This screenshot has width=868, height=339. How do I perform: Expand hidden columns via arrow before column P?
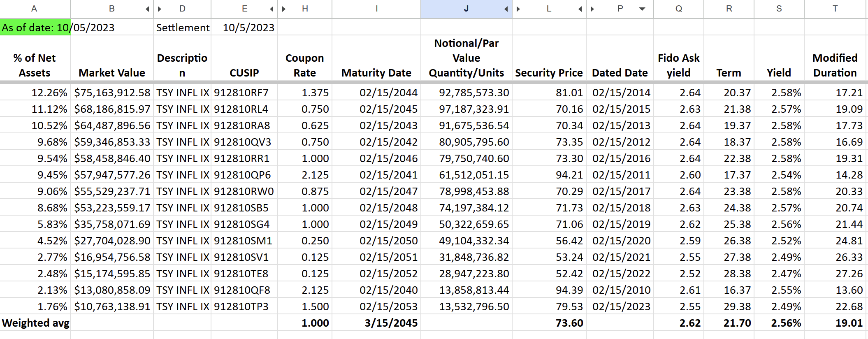[x=592, y=9]
